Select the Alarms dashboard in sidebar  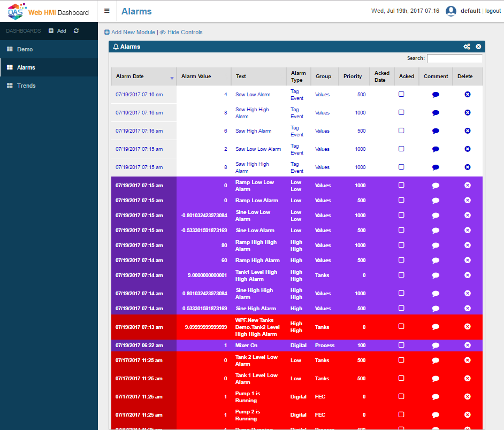tap(26, 67)
